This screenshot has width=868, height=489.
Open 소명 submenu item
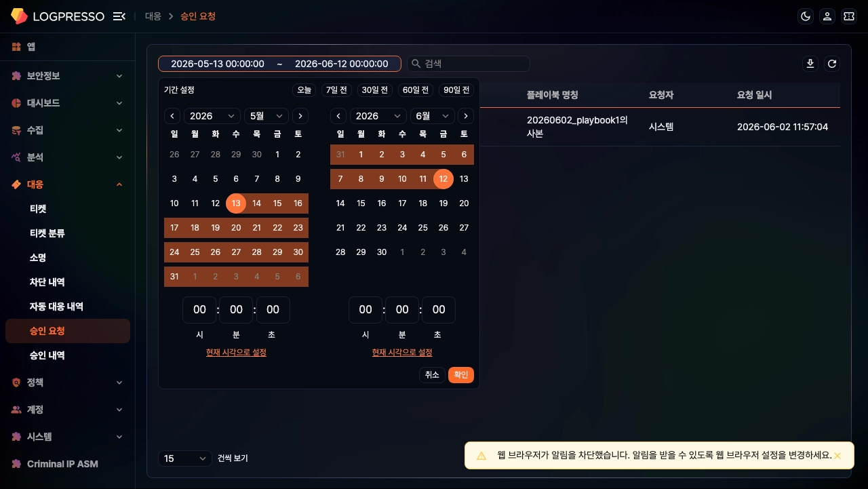(67, 258)
